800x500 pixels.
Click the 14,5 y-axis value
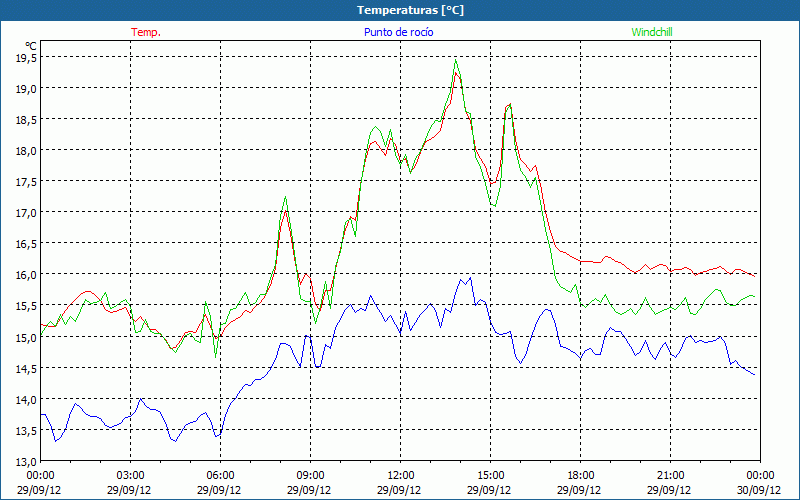[26, 368]
